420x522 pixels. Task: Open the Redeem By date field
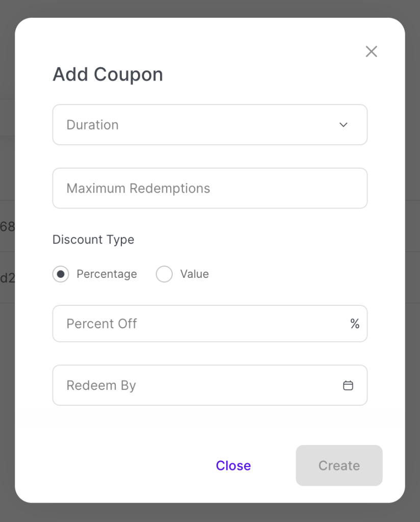click(199, 385)
